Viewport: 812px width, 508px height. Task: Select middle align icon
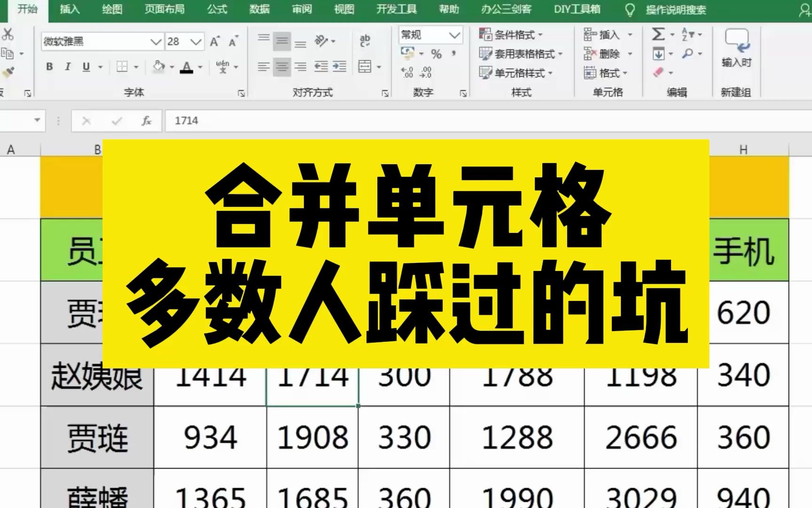point(282,41)
